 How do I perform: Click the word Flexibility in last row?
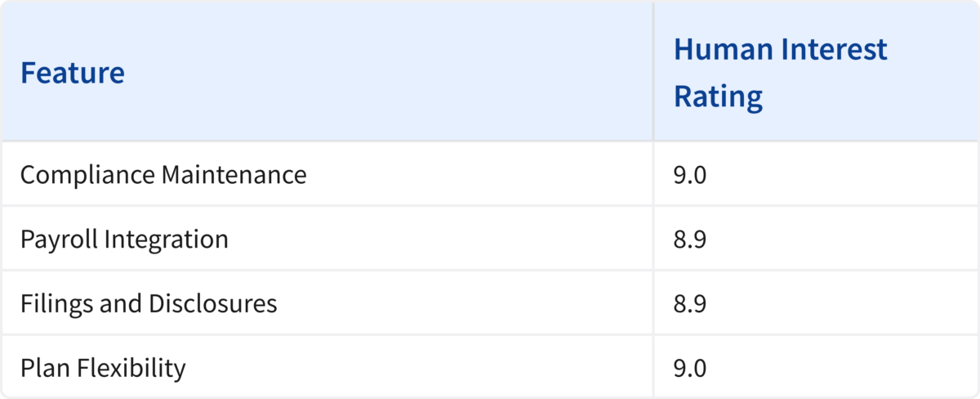coord(131,369)
